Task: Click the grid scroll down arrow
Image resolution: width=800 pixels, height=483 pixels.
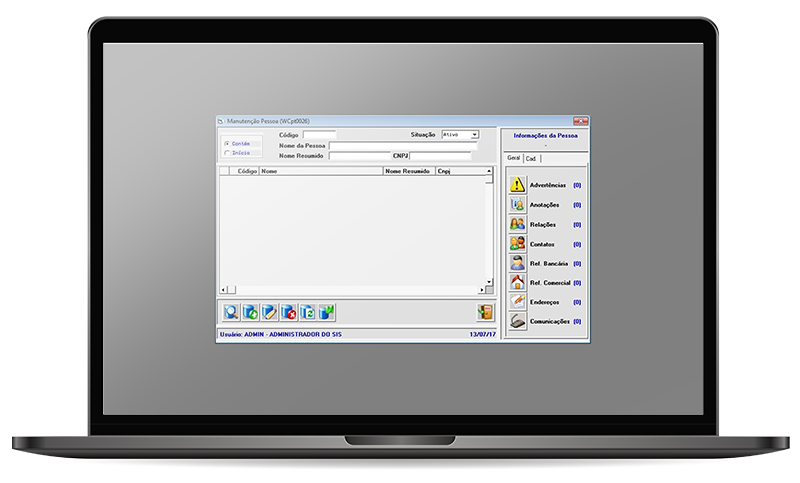Action: pos(489,282)
